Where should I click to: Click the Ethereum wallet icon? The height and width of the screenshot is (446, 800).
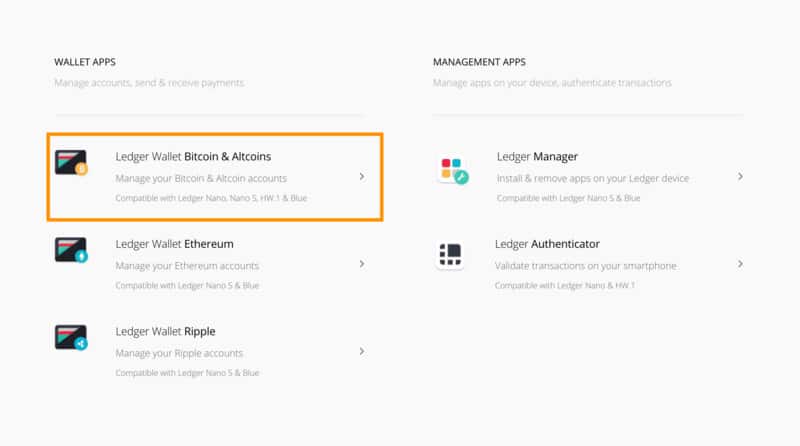[x=71, y=250]
